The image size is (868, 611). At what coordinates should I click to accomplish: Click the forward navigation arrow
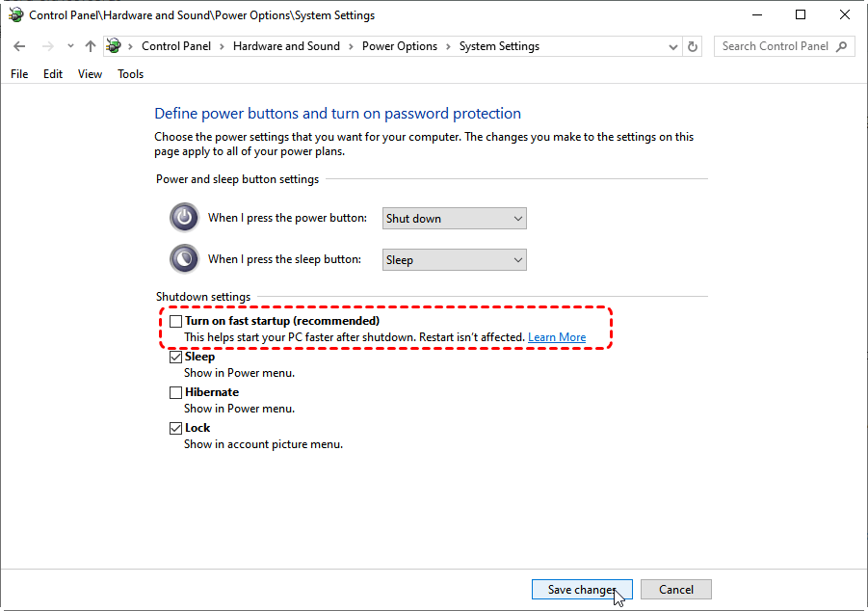(x=48, y=46)
